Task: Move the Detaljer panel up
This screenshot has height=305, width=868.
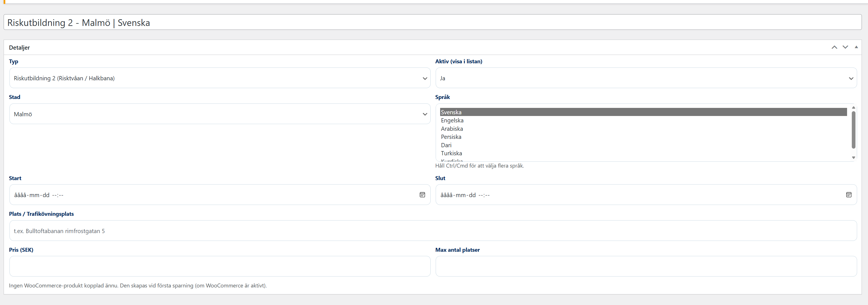Action: [834, 47]
